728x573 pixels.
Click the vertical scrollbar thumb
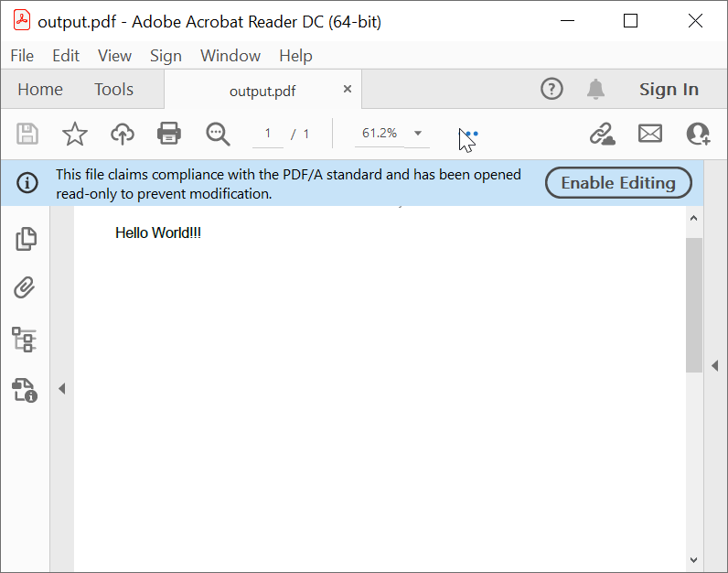pyautogui.click(x=693, y=305)
